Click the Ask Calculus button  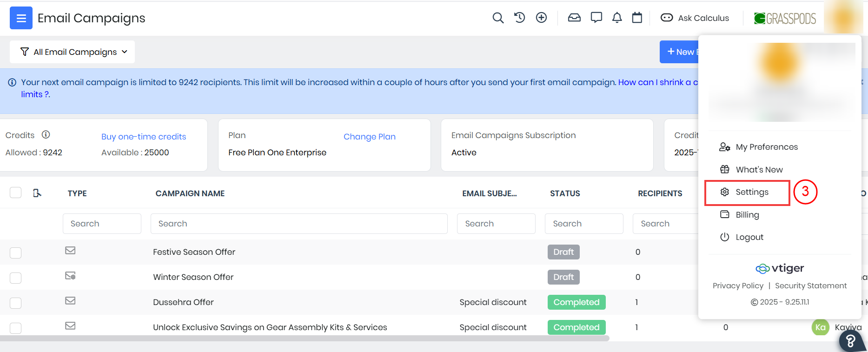(x=695, y=18)
